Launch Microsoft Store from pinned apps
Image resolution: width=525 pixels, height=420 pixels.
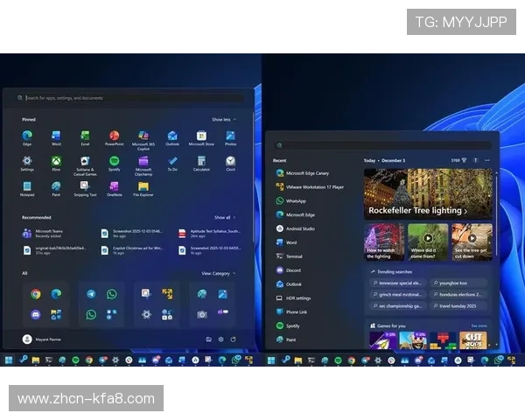coord(201,136)
